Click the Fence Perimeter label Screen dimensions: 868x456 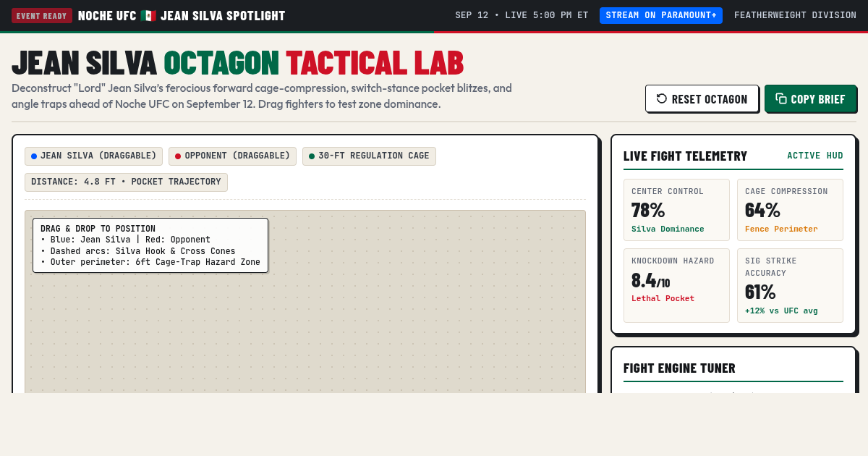point(781,229)
